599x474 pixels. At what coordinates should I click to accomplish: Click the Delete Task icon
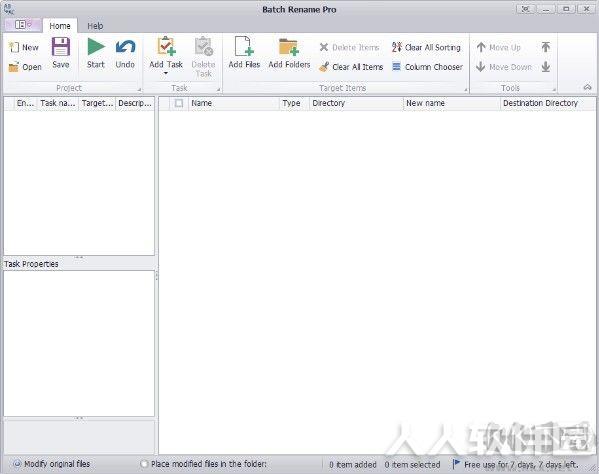pos(204,46)
